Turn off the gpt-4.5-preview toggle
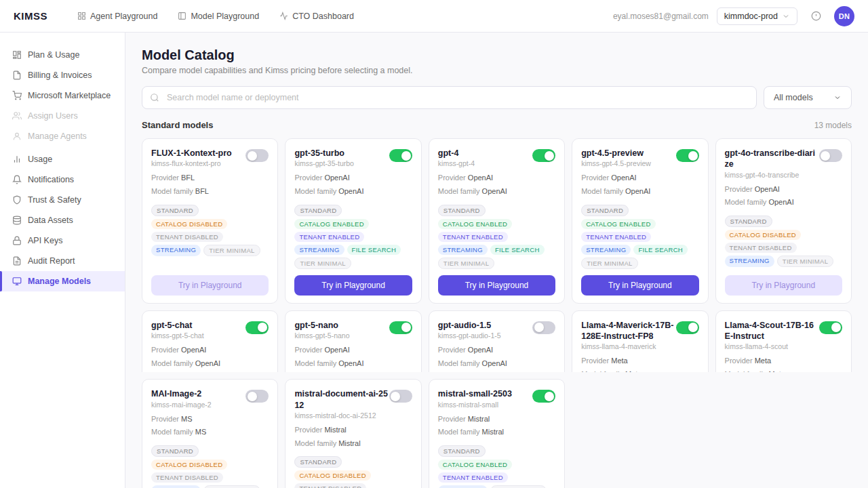868x488 pixels. click(x=688, y=156)
